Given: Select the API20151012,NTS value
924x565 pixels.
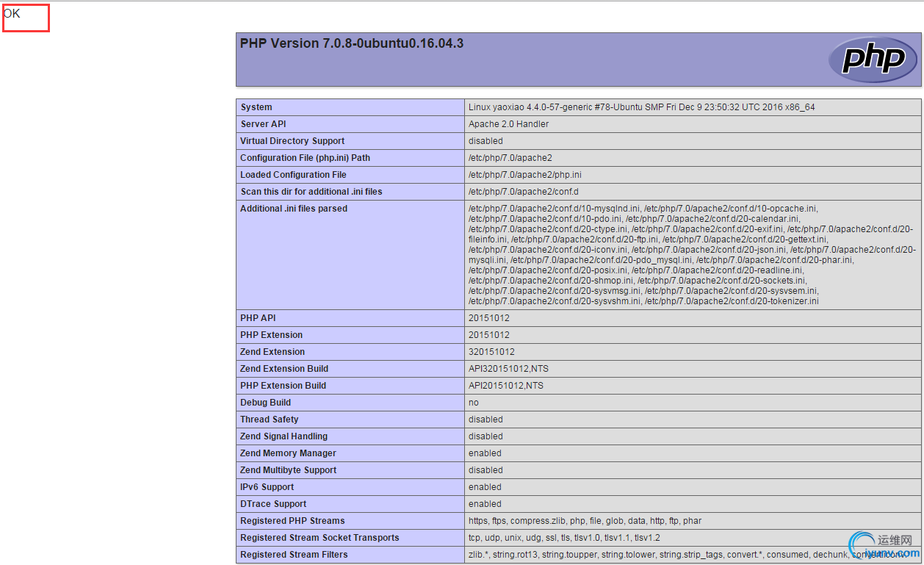Looking at the screenshot, I should click(x=506, y=386).
